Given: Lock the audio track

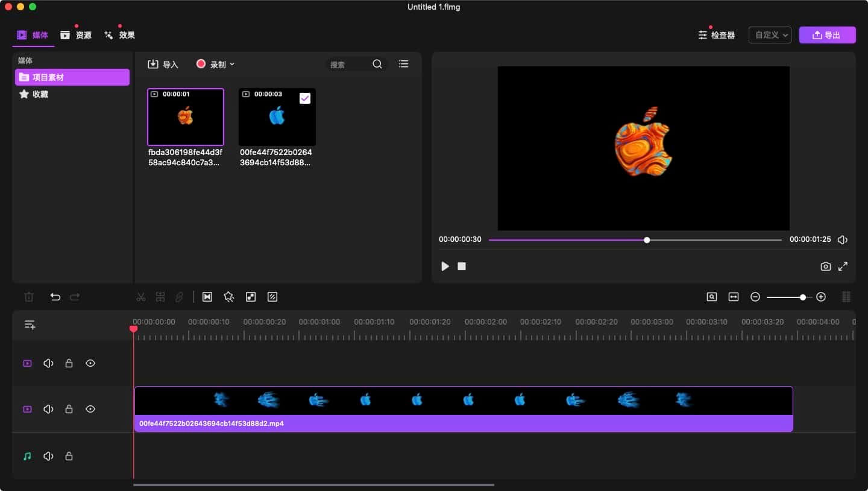Looking at the screenshot, I should point(69,456).
